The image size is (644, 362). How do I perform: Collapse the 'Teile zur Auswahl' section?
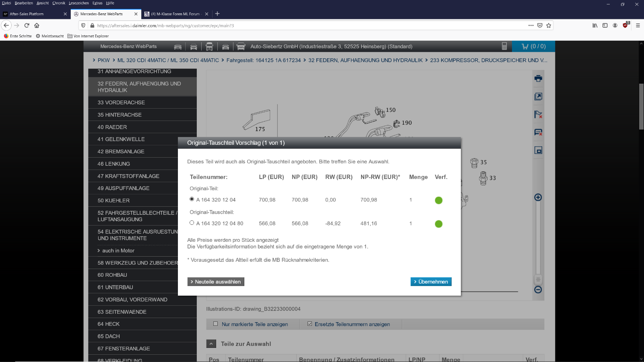point(211,344)
